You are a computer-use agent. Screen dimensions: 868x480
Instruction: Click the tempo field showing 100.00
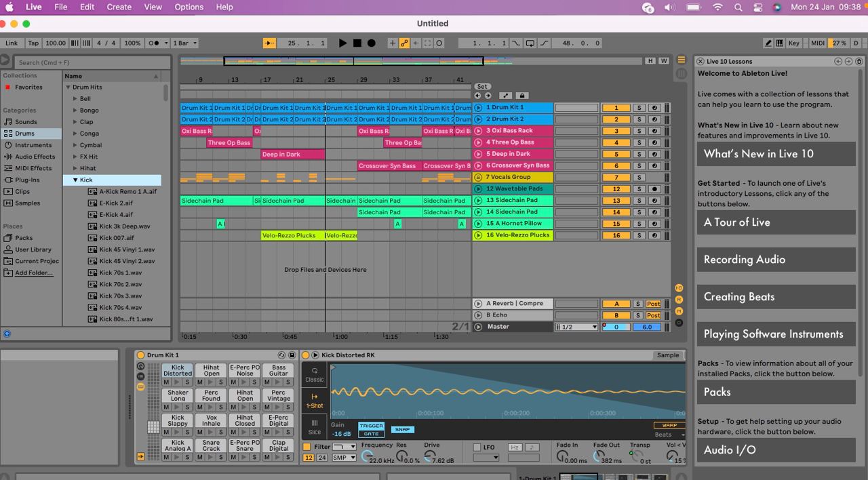tap(56, 43)
